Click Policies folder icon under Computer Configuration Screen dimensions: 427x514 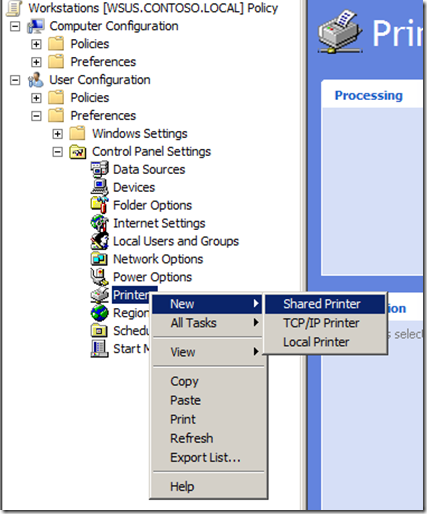pyautogui.click(x=56, y=44)
